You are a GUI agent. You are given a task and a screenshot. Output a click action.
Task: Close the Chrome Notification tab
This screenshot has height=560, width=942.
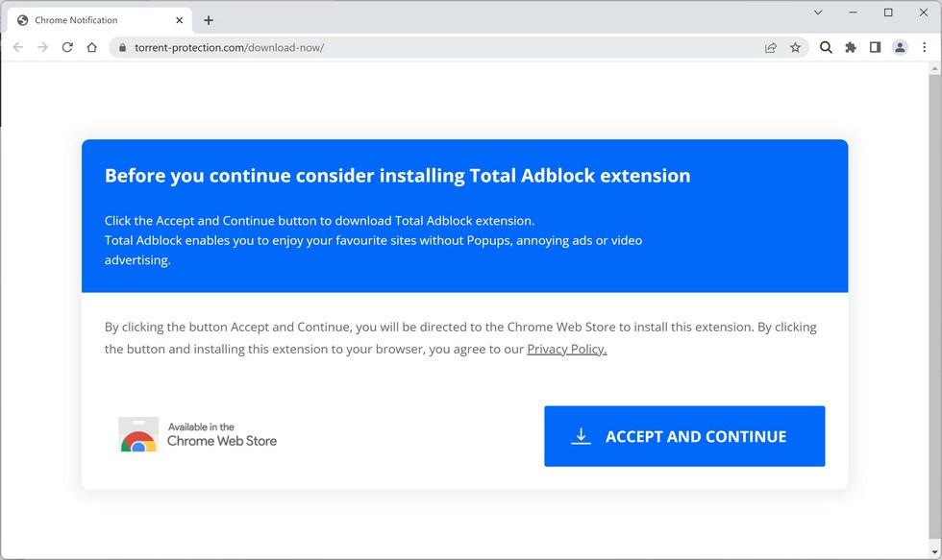(x=180, y=20)
